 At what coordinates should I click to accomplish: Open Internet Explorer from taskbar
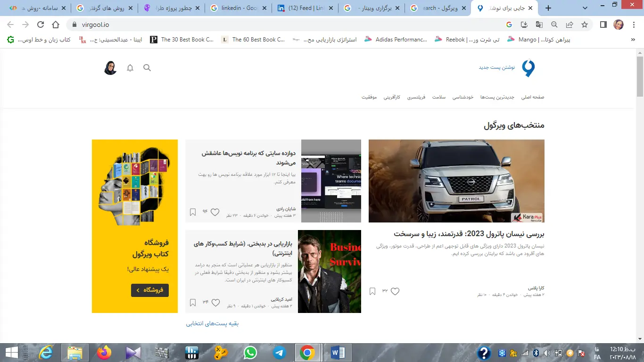(46, 353)
